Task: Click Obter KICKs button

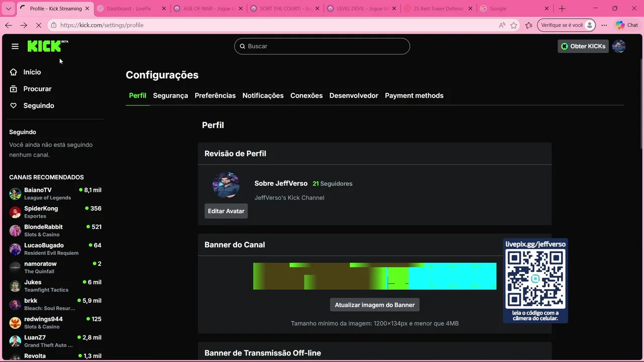Action: pos(583,46)
